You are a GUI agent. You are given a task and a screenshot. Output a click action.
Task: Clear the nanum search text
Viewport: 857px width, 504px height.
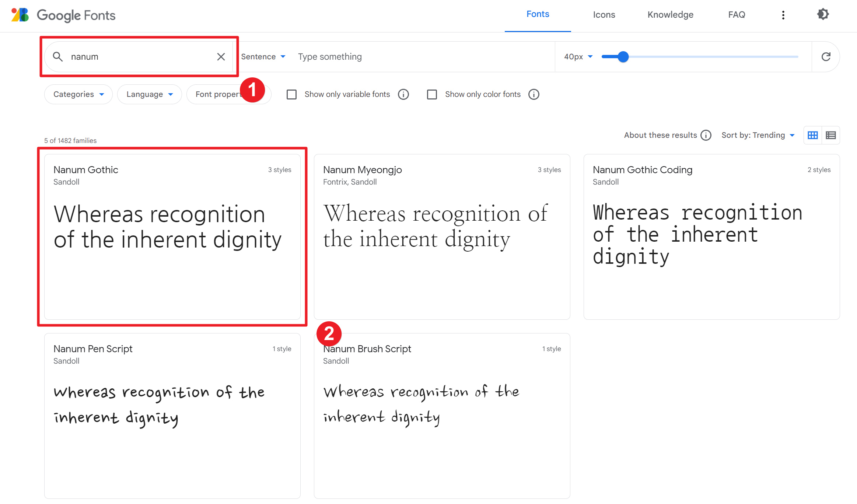(221, 57)
